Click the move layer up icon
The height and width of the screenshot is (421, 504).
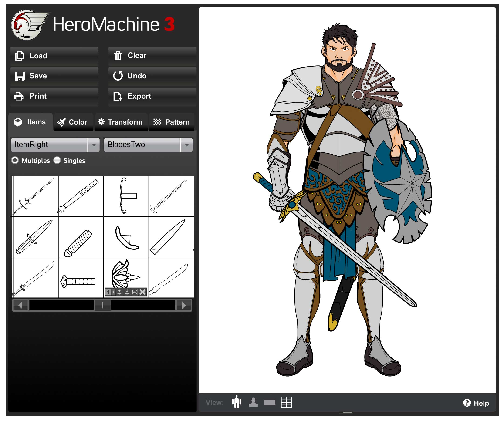(x=119, y=292)
